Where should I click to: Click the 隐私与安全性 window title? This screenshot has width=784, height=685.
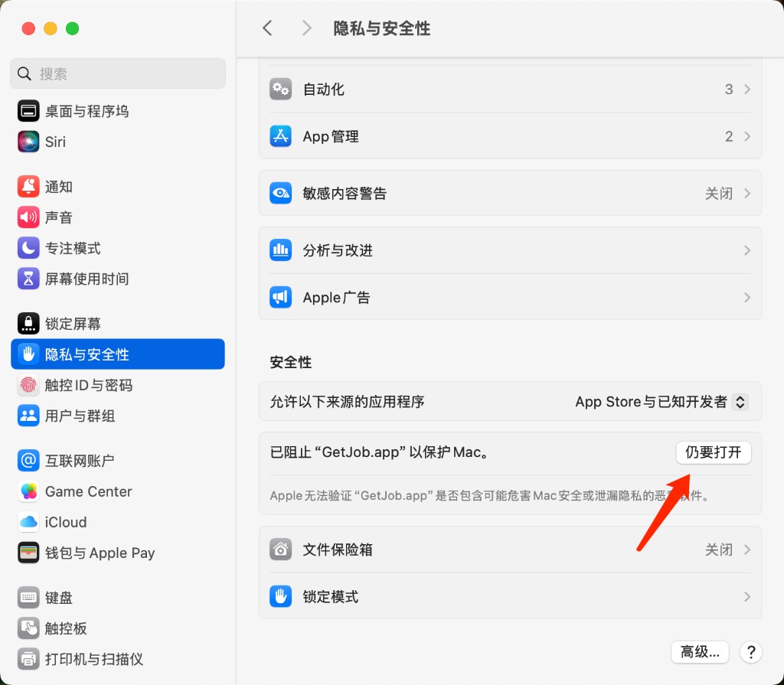point(381,28)
